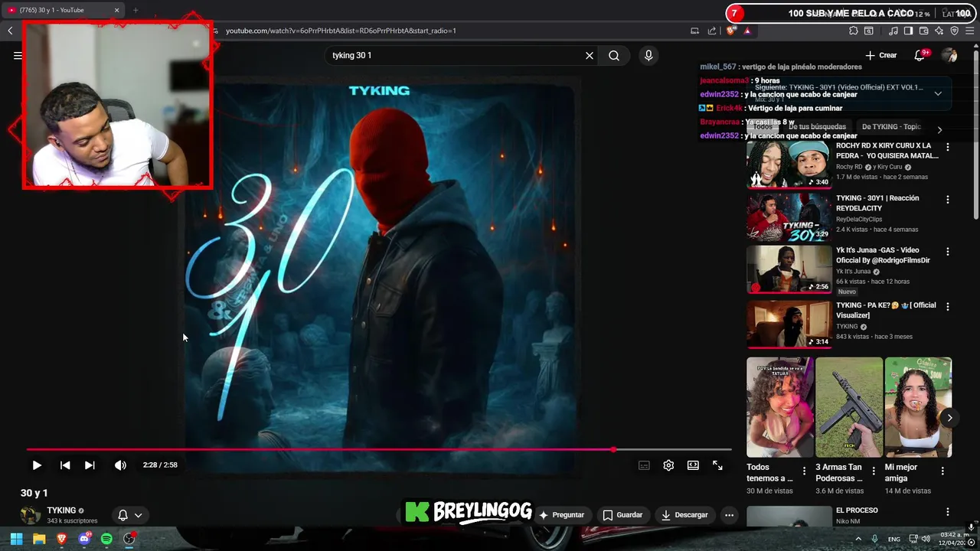Clear the YouTube search box text
Screen dimensions: 980x551
pyautogui.click(x=590, y=55)
